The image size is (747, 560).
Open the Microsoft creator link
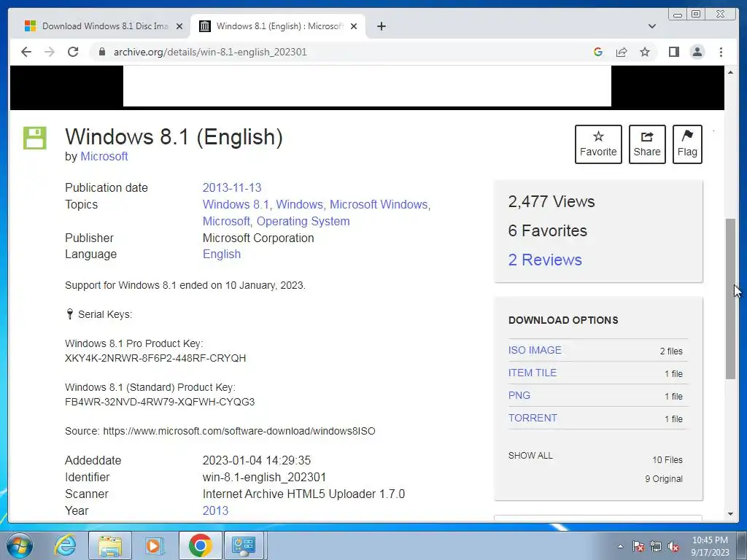[104, 156]
